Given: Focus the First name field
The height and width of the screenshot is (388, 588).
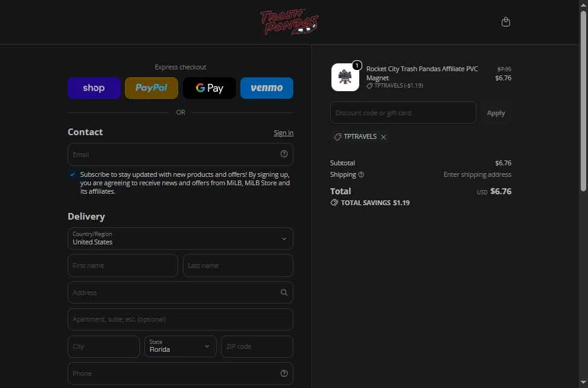Looking at the screenshot, I should [x=123, y=266].
